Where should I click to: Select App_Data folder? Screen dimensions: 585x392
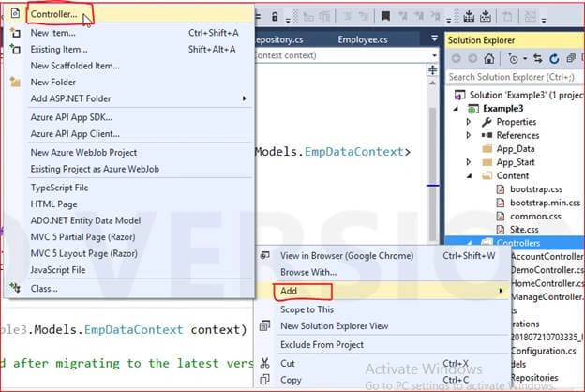click(516, 148)
